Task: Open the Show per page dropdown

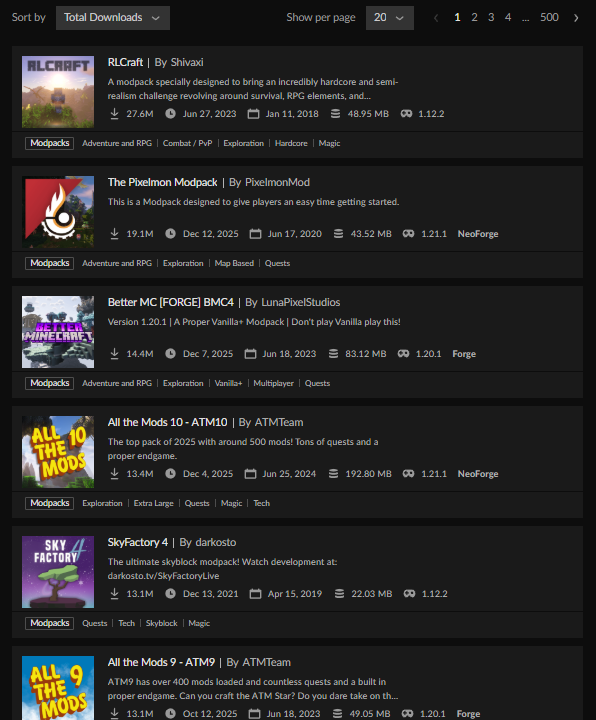Action: pos(389,18)
